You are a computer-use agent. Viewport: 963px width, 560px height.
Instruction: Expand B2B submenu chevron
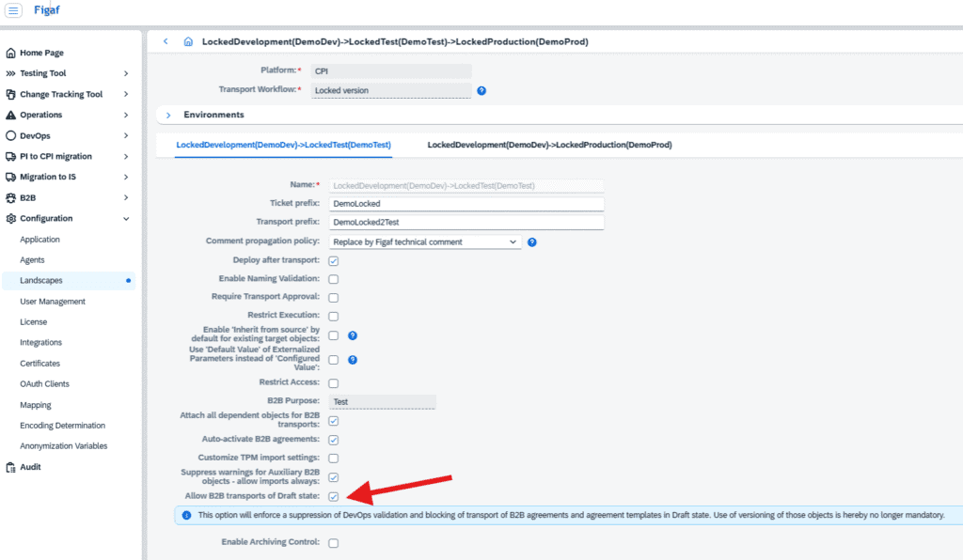point(126,197)
